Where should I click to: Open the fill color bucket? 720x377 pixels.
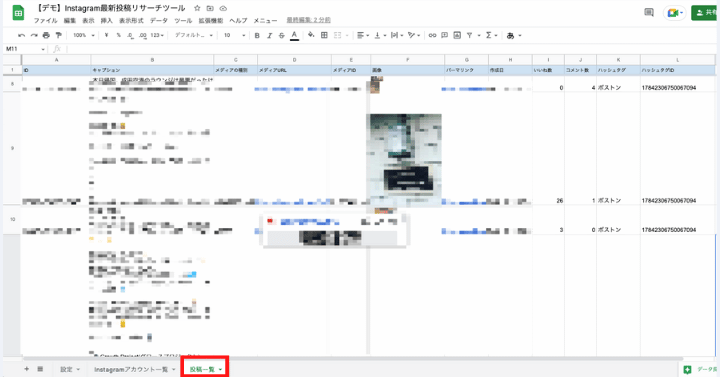pyautogui.click(x=311, y=35)
